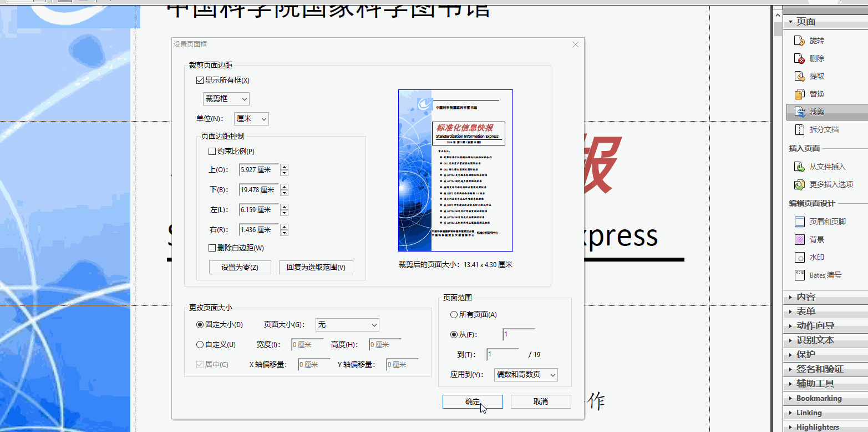Select the 所有页面 radio button

point(454,314)
